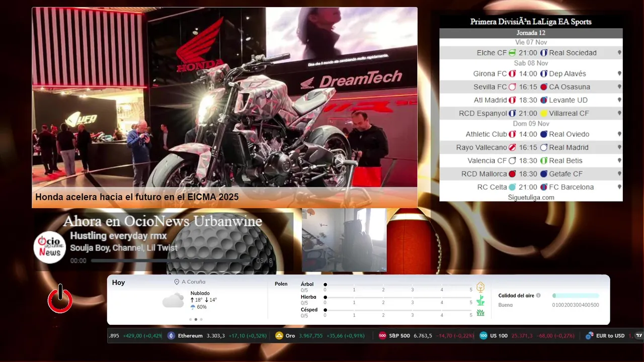The image size is (644, 362).
Task: Click the US 100 teal badge icon
Action: pos(484,336)
